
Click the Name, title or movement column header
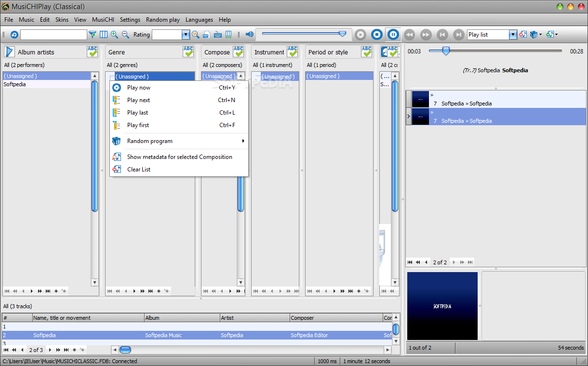tap(88, 318)
